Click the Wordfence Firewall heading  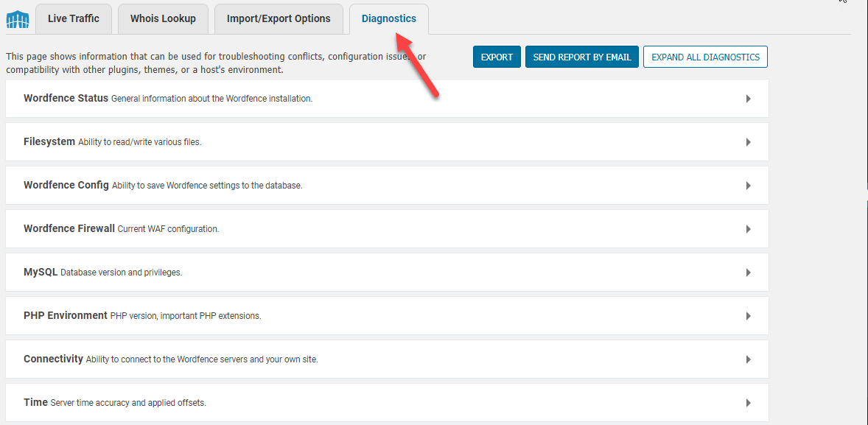coord(69,228)
